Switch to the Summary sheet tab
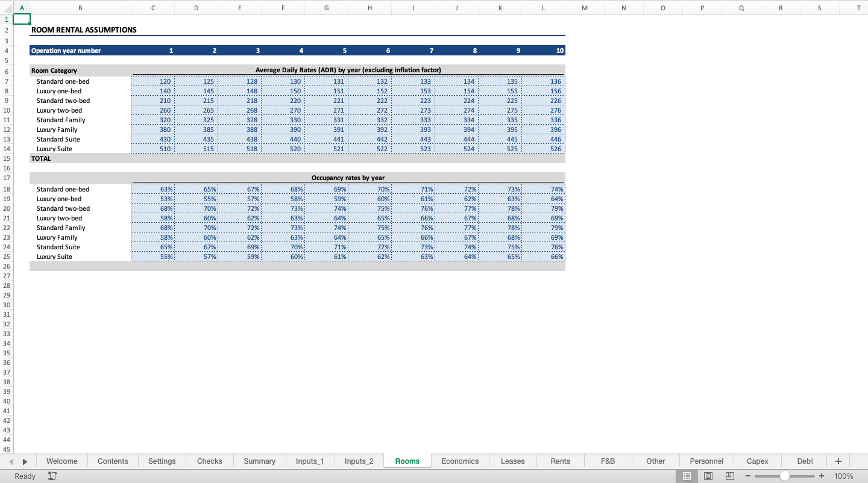This screenshot has height=483, width=868. 259,461
